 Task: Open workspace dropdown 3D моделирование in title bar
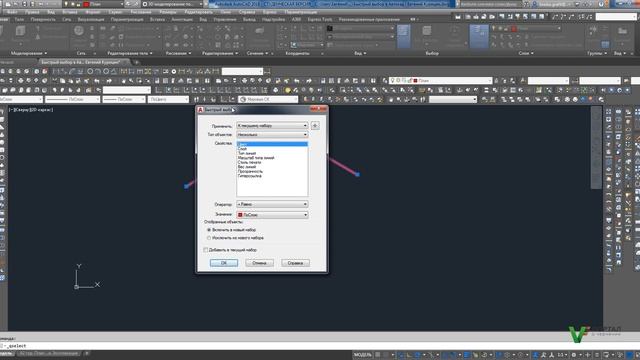pyautogui.click(x=172, y=4)
